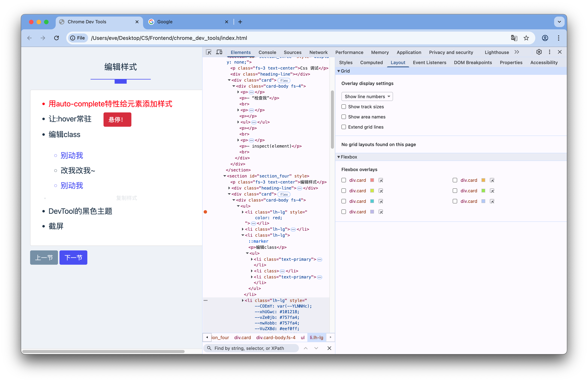Enable Show track sizes checkbox
588x382 pixels.
click(344, 107)
